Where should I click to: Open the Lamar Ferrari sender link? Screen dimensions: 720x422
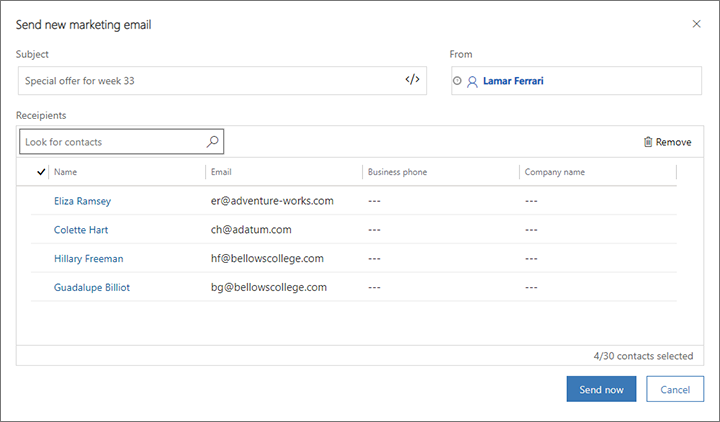click(519, 81)
